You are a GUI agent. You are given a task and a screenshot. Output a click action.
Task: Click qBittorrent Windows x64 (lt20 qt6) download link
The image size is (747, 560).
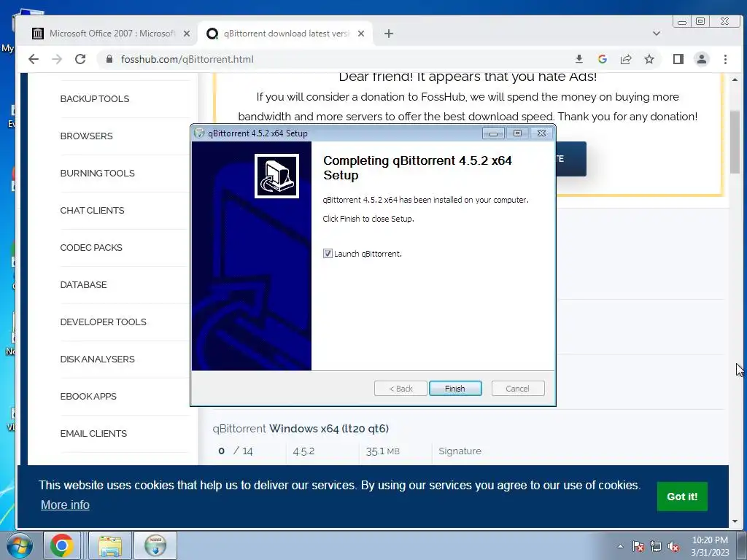coord(301,429)
